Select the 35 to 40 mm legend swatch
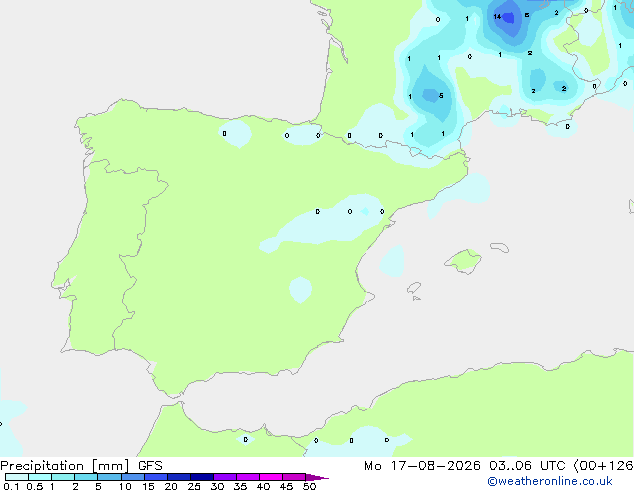Image resolution: width=634 pixels, height=490 pixels. point(248,477)
